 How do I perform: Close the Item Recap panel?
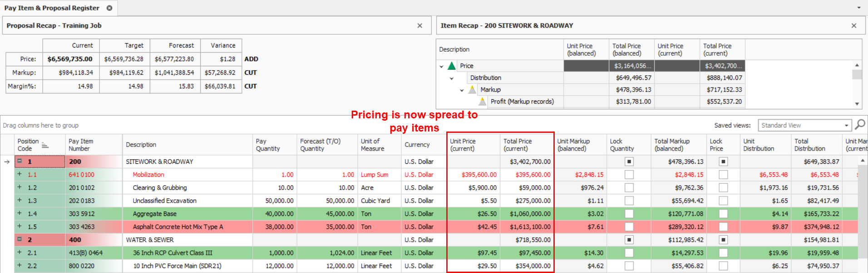click(853, 26)
